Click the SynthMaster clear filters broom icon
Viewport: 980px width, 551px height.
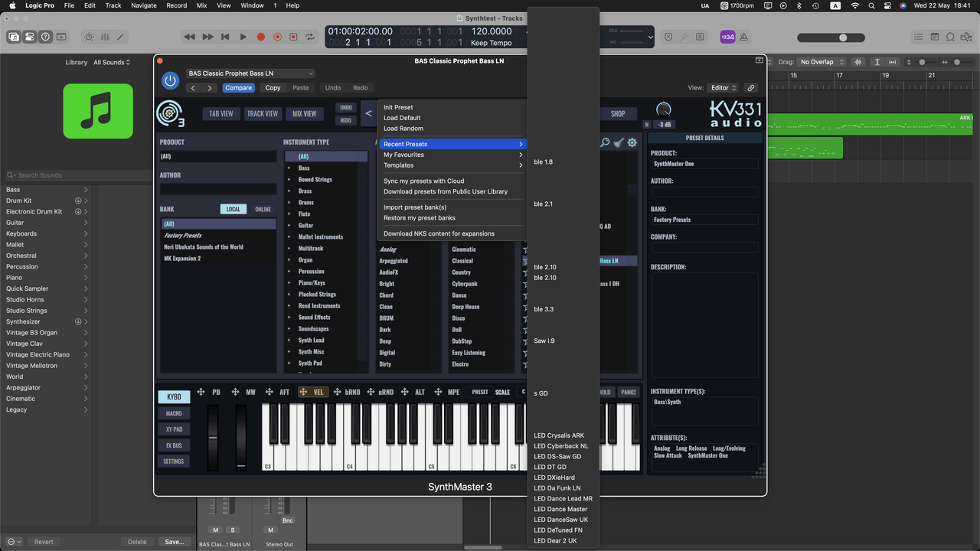[x=619, y=142]
